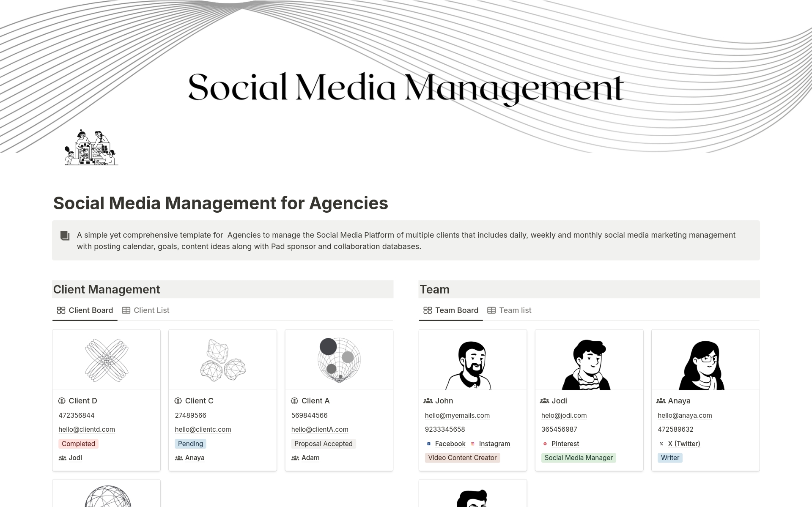Click the Client Board icon
This screenshot has width=812, height=507.
(60, 310)
